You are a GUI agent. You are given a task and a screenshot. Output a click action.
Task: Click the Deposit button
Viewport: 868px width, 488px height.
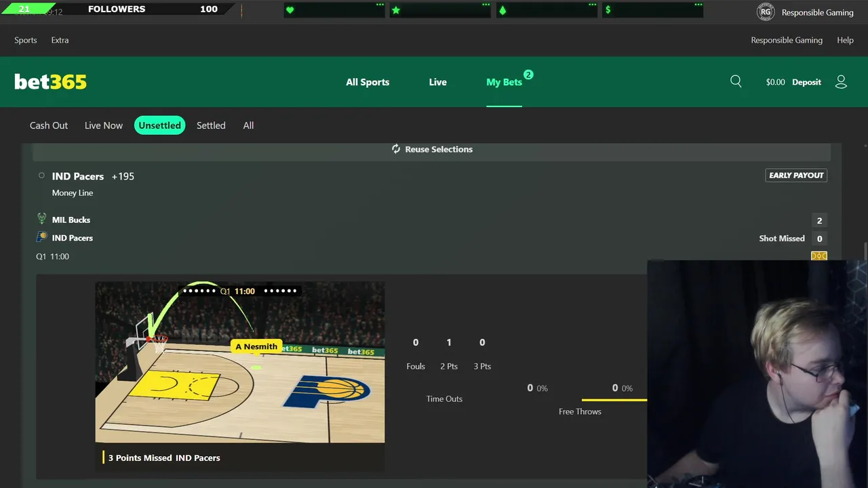(x=806, y=82)
